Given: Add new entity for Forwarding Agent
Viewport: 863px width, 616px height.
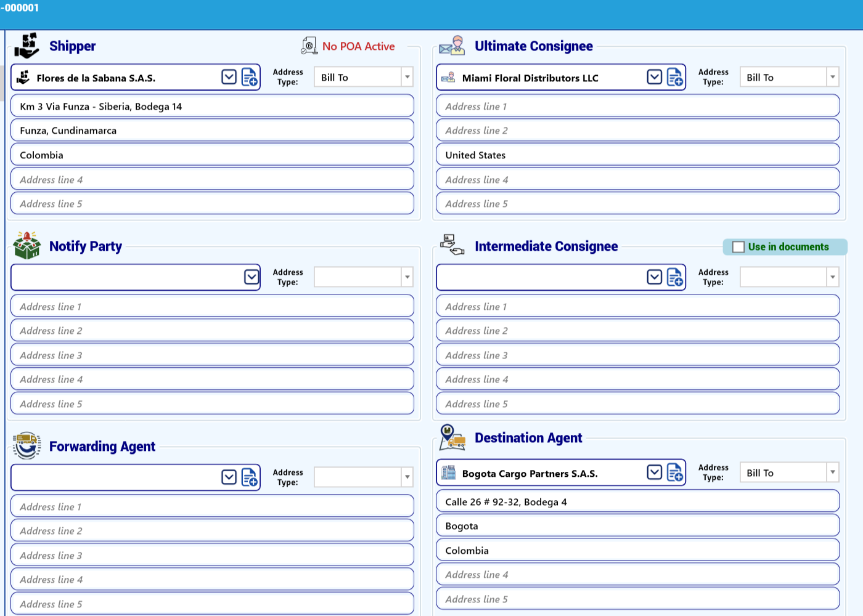Looking at the screenshot, I should [x=249, y=477].
